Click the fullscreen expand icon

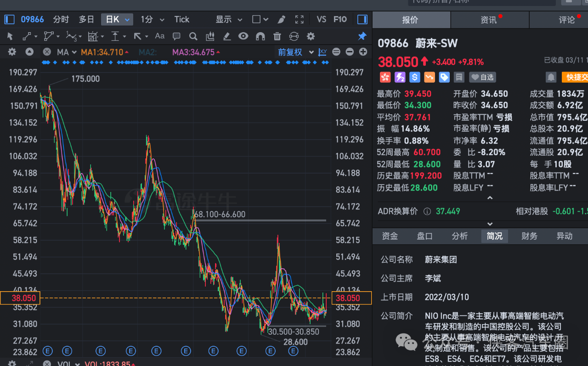click(x=300, y=19)
